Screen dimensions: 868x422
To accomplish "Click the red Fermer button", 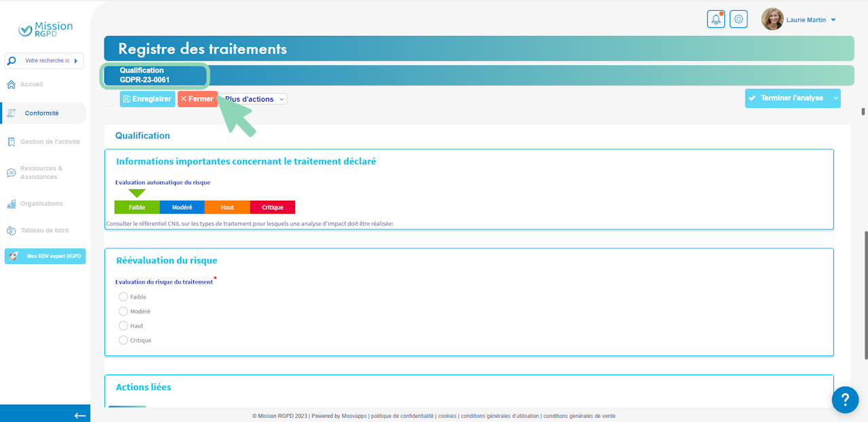I will click(197, 99).
